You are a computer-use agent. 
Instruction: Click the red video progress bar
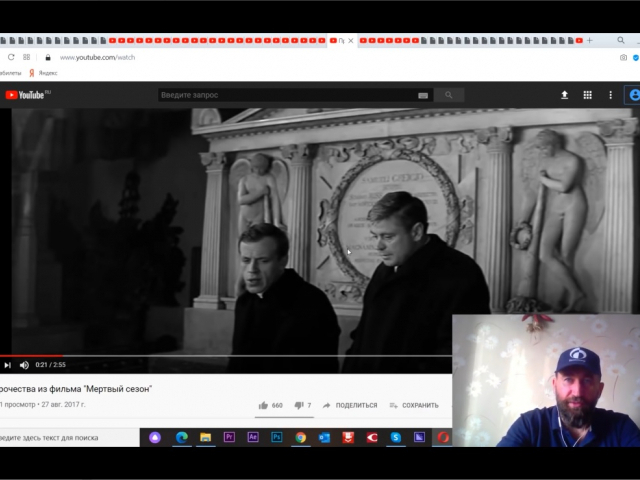pos(31,356)
